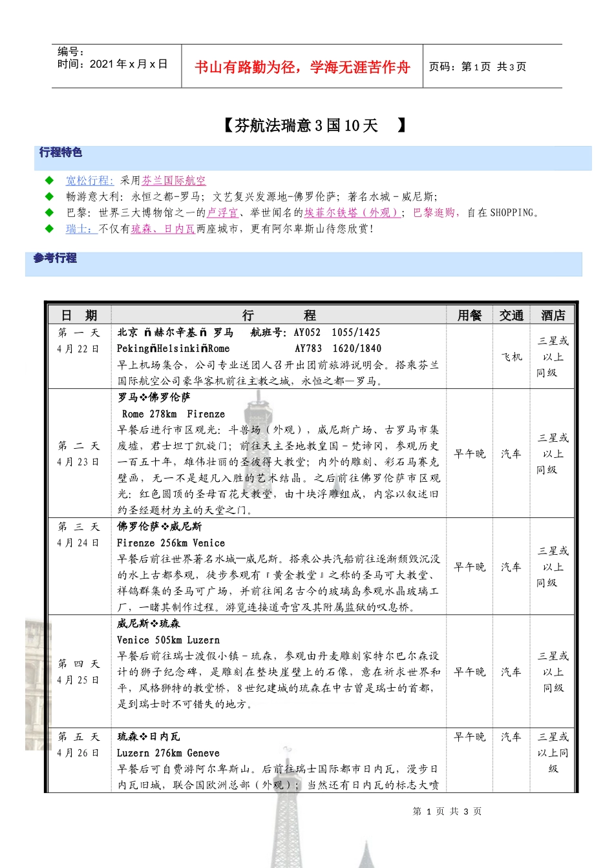Click the 佛罗伦萨威尼斯 route heading
The width and height of the screenshot is (614, 868).
click(x=159, y=526)
